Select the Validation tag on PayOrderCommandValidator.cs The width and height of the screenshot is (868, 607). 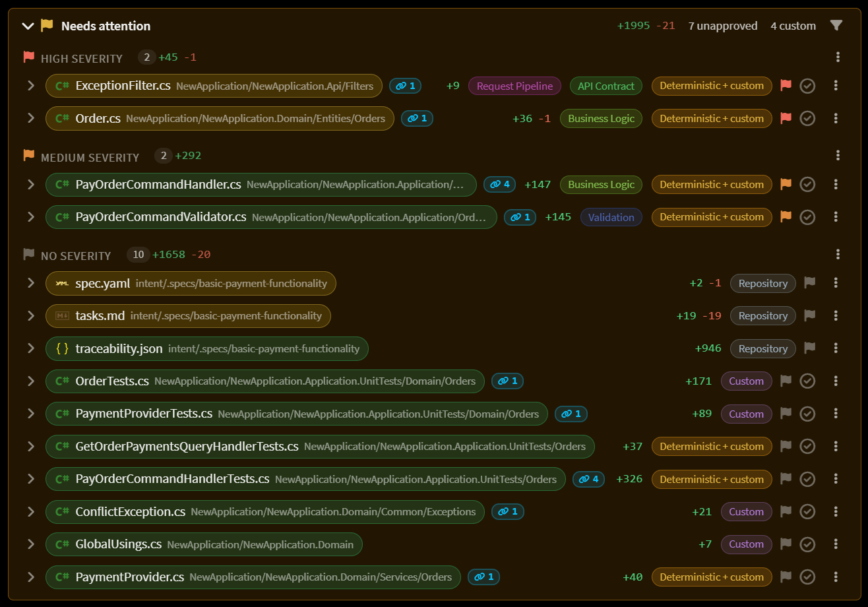[611, 217]
